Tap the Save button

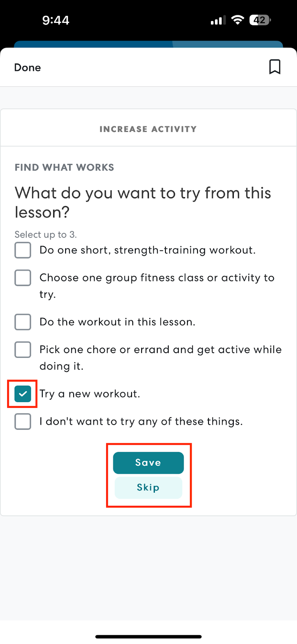[x=148, y=463]
